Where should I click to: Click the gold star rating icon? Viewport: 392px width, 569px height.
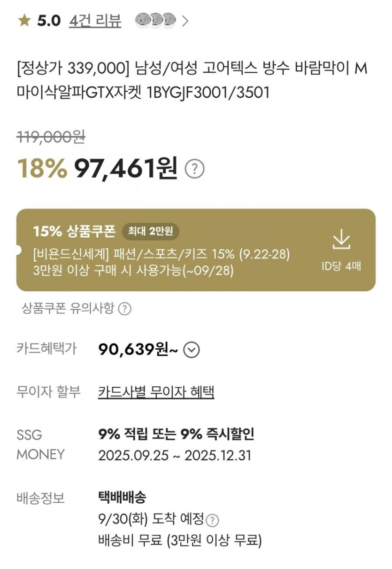click(x=24, y=21)
